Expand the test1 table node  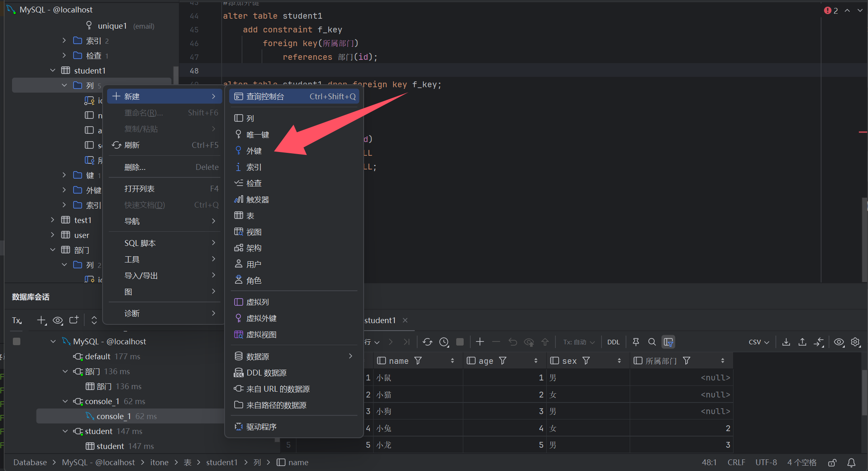click(53, 220)
